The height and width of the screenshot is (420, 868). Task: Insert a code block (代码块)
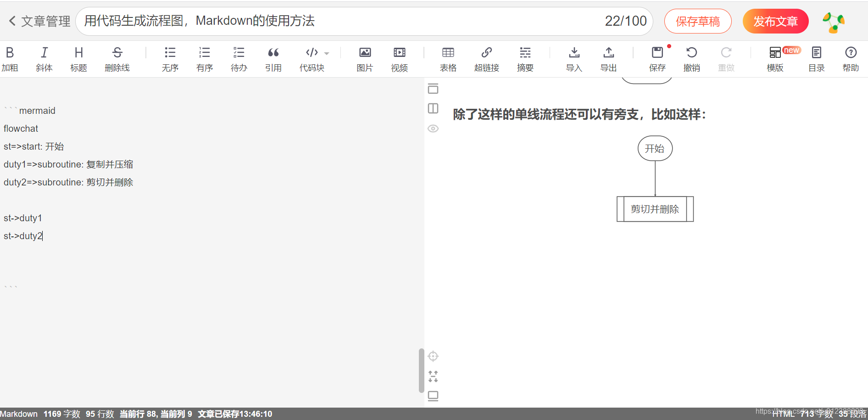(312, 59)
